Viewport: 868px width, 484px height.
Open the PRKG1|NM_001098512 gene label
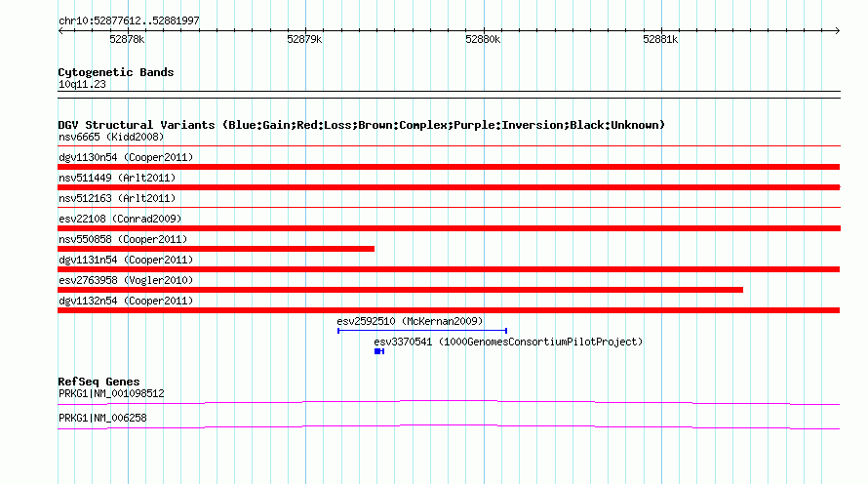(111, 393)
